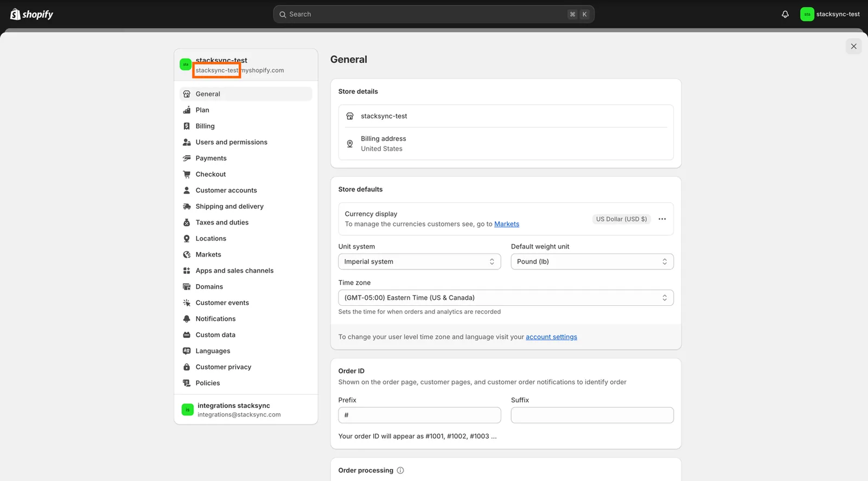The height and width of the screenshot is (481, 868).
Task: Click the Users and permissions people icon
Action: click(187, 142)
